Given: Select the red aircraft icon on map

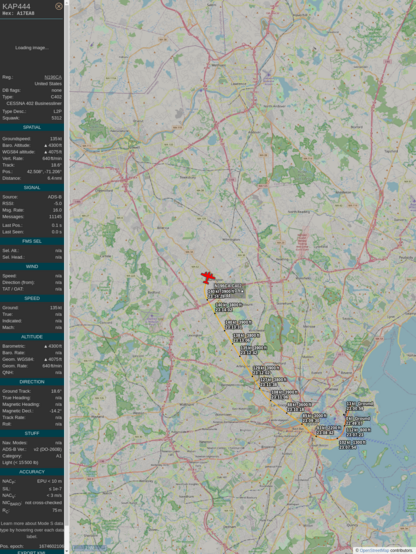Looking at the screenshot, I should pyautogui.click(x=208, y=277).
